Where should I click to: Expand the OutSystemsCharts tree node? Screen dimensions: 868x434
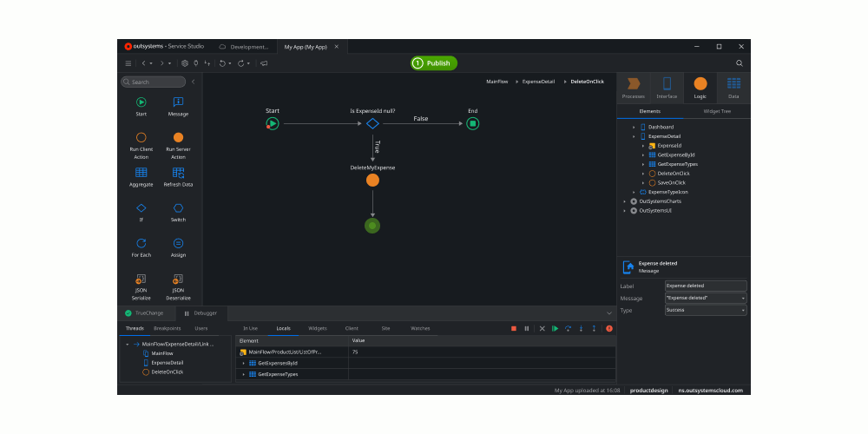click(624, 201)
